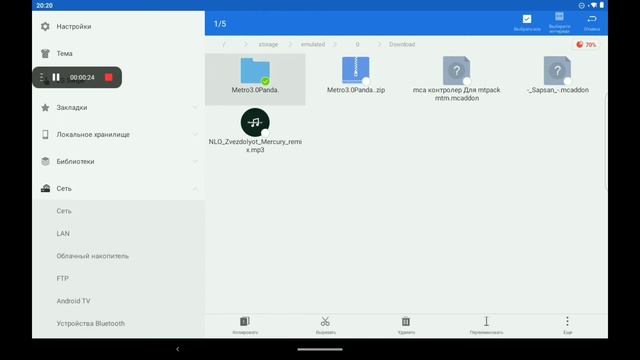This screenshot has height=360, width=640.
Task: Open the Тема shirt icon entry
Action: [45, 53]
